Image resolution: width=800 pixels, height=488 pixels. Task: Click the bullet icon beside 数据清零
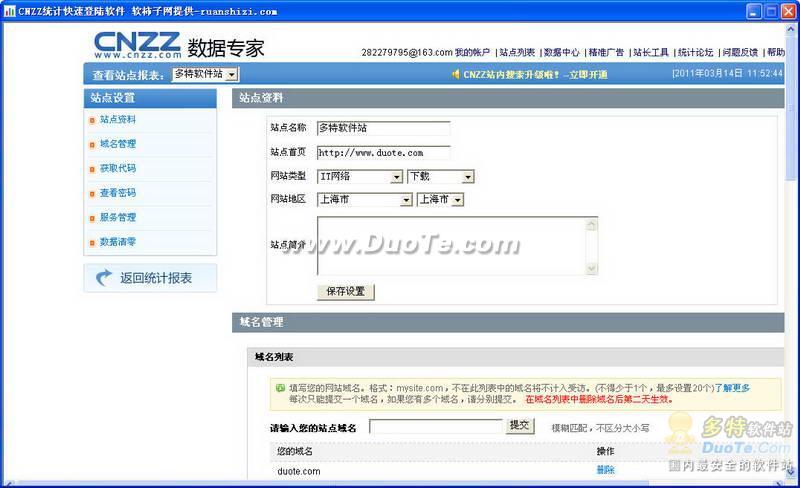(x=92, y=242)
